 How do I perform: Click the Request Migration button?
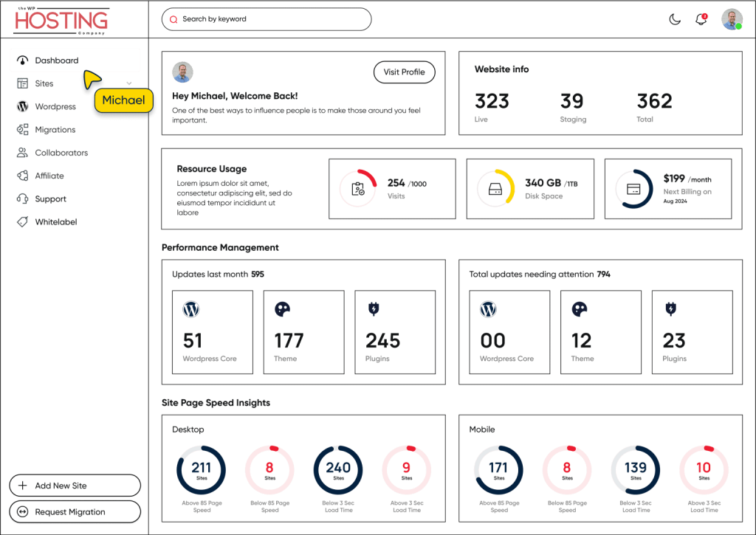coord(75,511)
